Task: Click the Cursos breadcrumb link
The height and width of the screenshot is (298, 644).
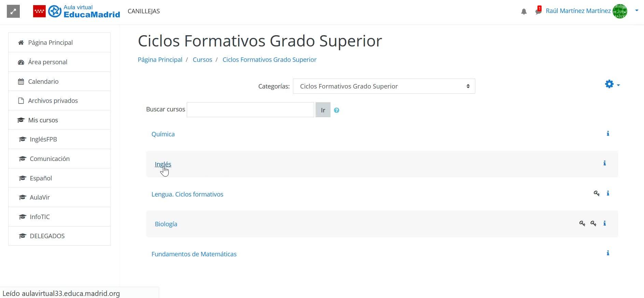Action: pos(202,60)
